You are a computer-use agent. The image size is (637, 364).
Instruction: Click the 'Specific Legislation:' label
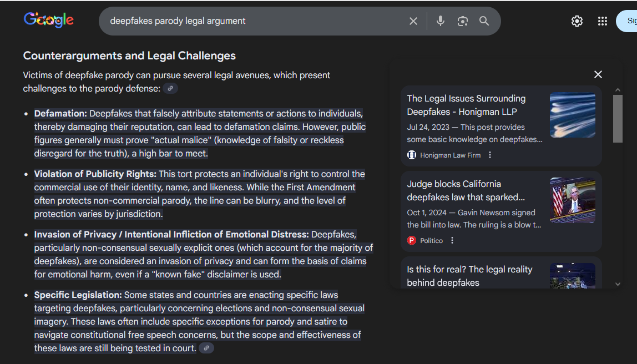(x=78, y=295)
